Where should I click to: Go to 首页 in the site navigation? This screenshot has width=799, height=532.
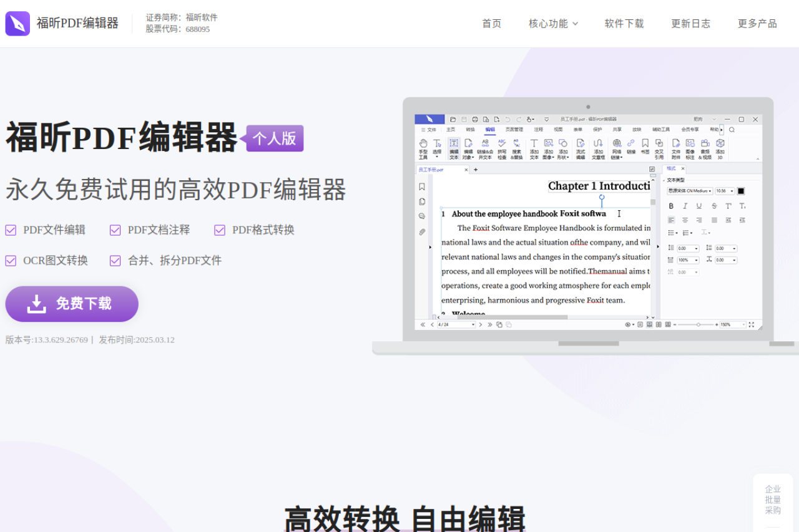[x=491, y=24]
